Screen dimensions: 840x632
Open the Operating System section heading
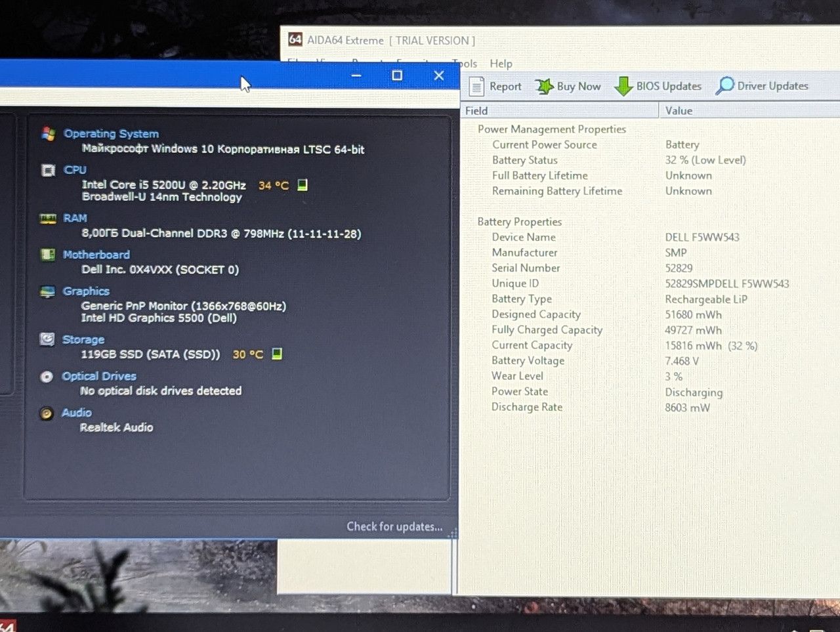point(111,134)
